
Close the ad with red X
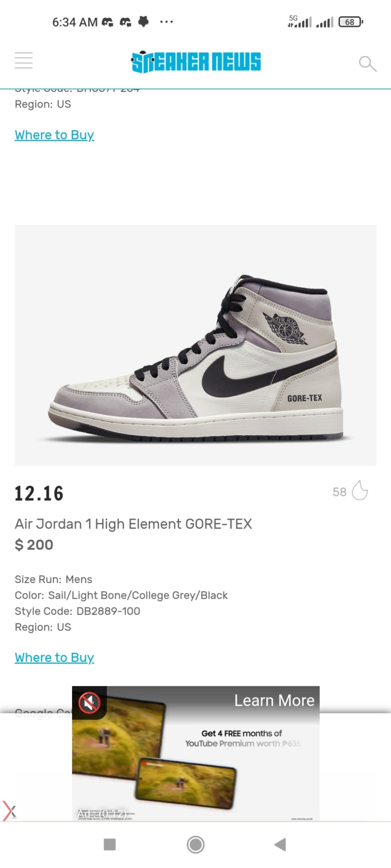[10, 810]
